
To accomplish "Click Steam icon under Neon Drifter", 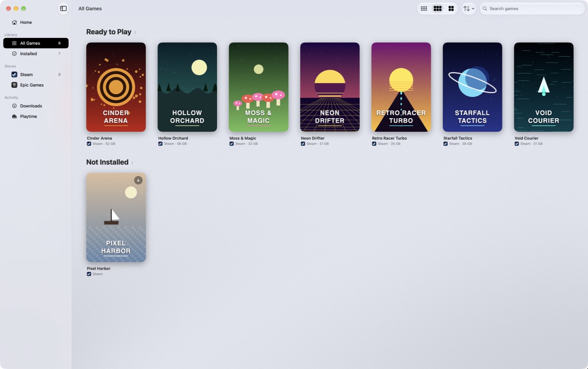I will [303, 144].
